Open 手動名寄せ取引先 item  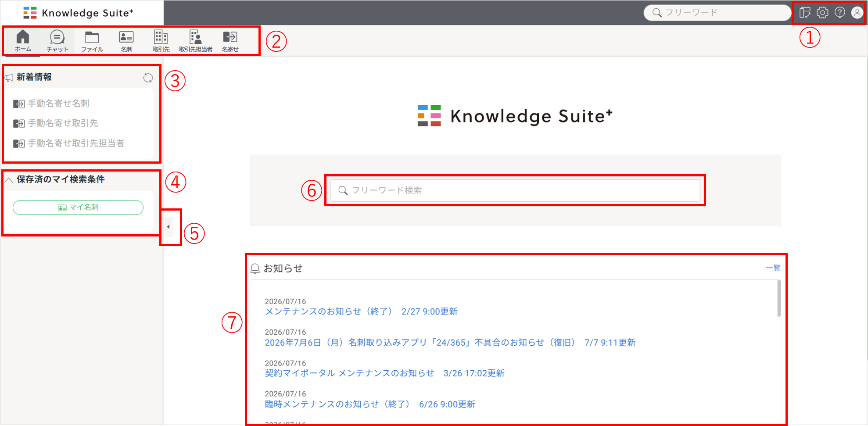pyautogui.click(x=63, y=123)
